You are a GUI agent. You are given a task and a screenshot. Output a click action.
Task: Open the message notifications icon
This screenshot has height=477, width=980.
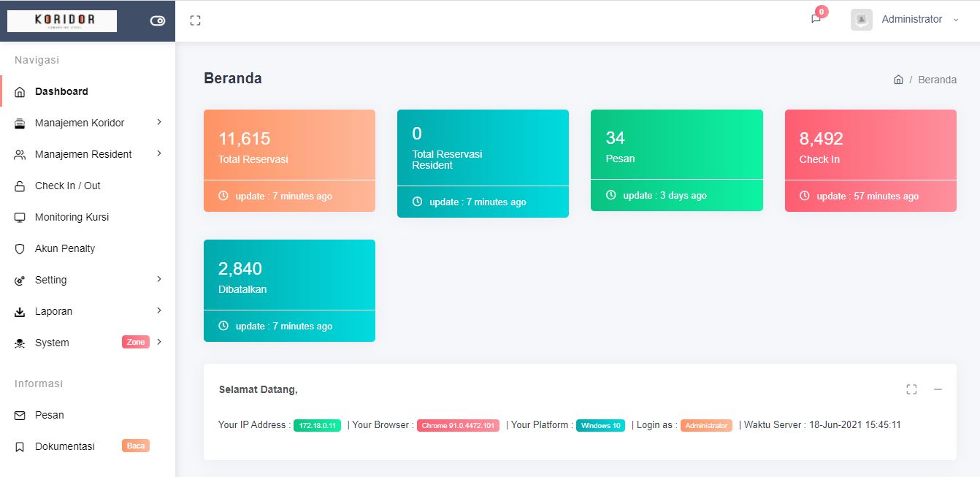(x=816, y=19)
